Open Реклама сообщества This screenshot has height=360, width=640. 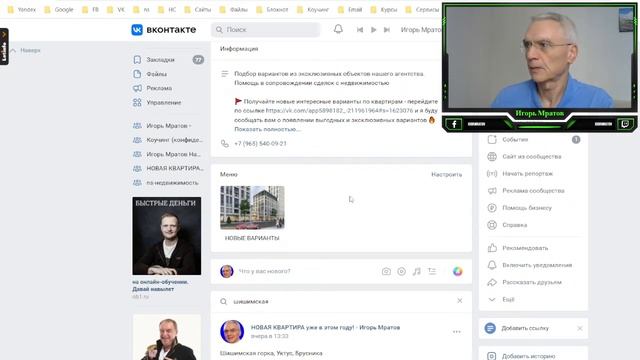pyautogui.click(x=533, y=191)
